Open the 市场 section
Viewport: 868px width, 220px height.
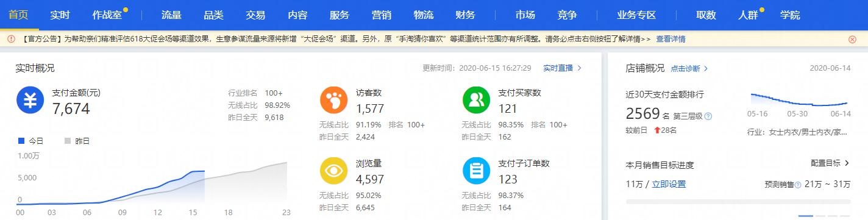click(x=525, y=15)
